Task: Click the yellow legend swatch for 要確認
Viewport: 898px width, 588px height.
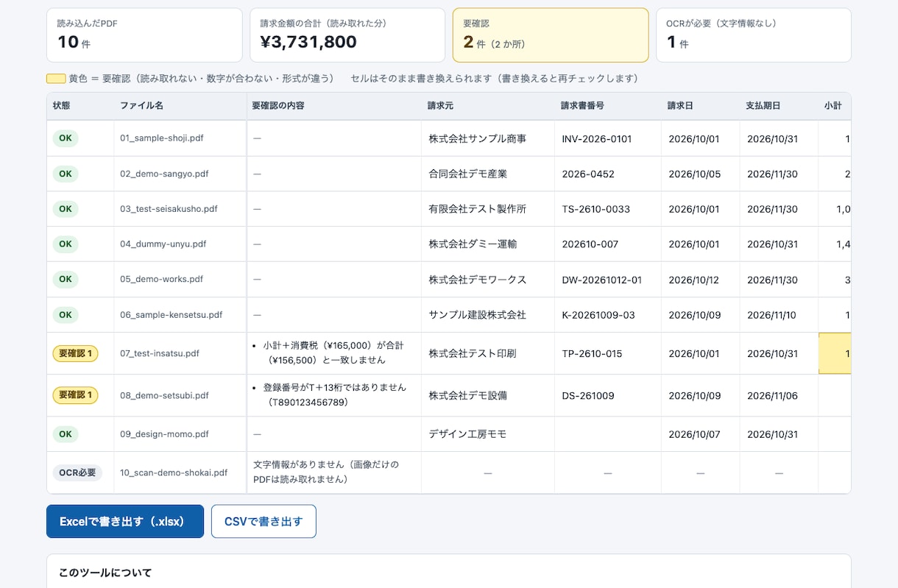Action: (56, 79)
